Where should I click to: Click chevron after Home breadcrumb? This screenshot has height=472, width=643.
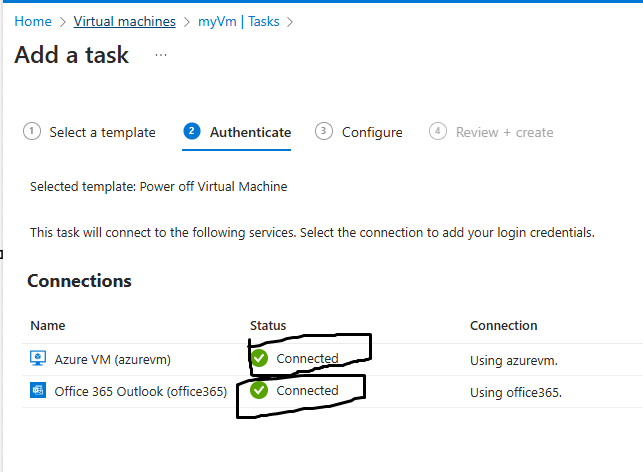[63, 22]
